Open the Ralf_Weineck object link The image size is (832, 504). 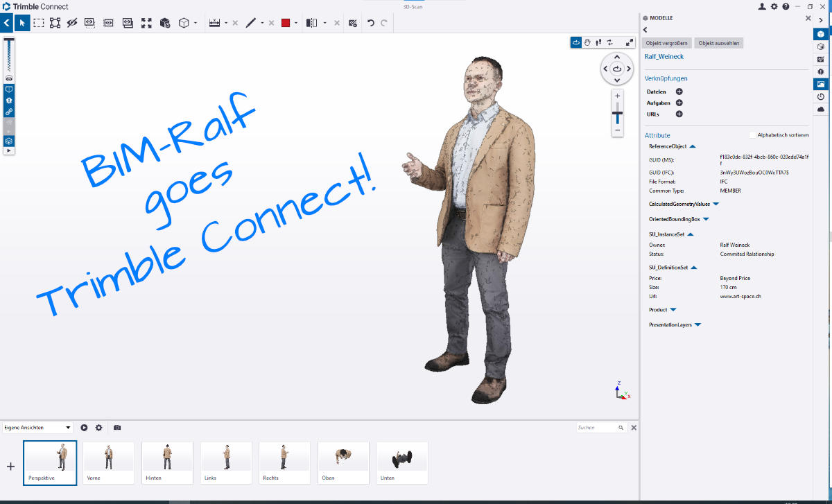coord(664,57)
